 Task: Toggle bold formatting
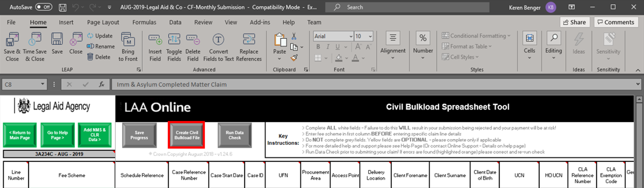pos(318,47)
